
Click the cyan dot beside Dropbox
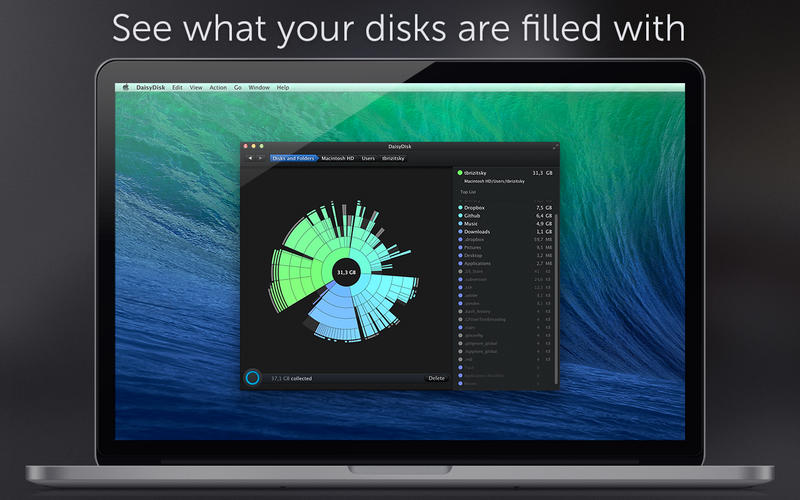point(460,208)
